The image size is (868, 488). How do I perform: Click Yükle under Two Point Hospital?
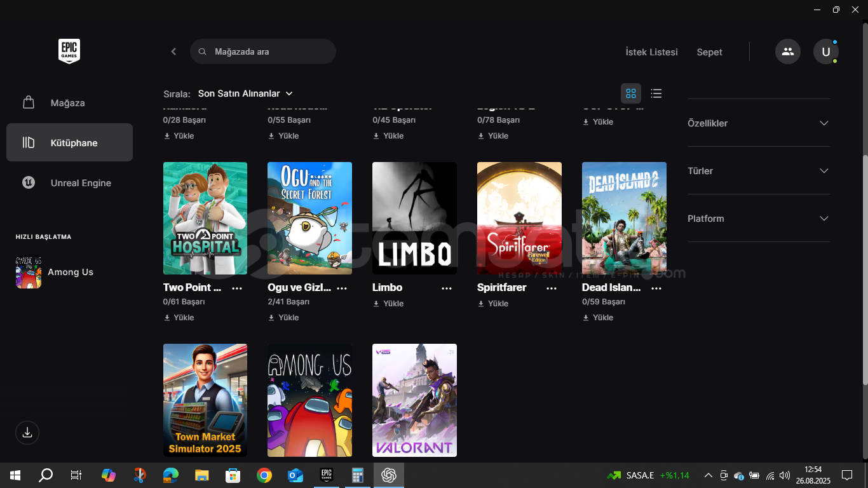[x=179, y=318]
